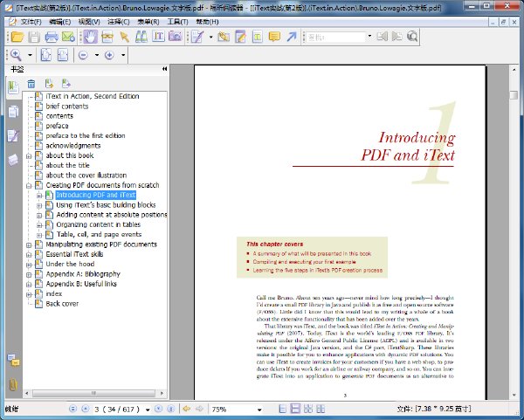Expand the index bookmark node

coord(29,294)
